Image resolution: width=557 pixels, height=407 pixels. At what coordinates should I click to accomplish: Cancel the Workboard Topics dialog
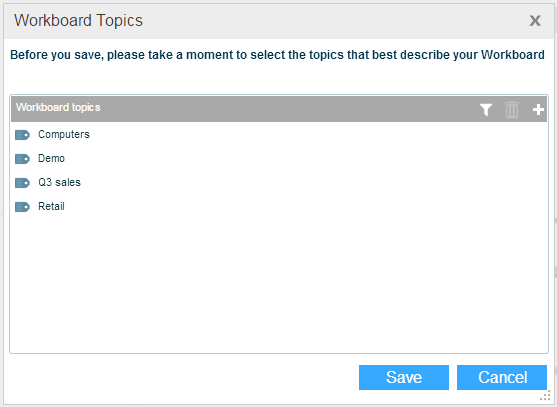pos(502,377)
